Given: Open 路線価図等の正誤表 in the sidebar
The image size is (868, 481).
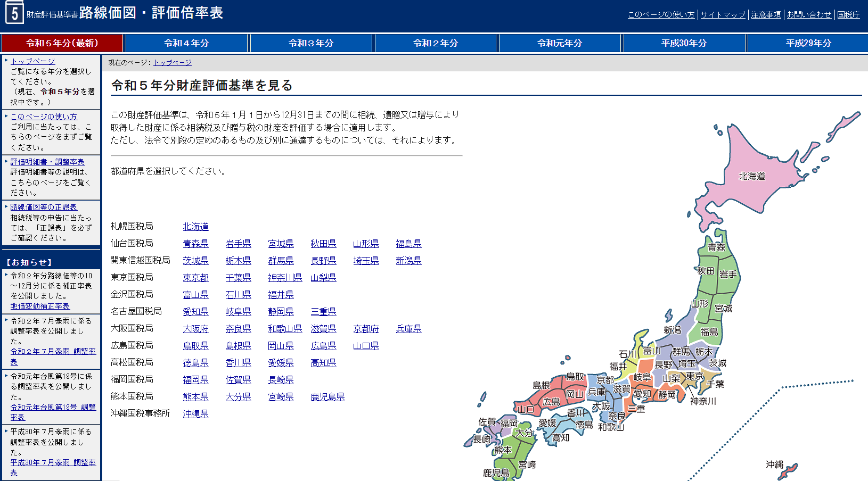Looking at the screenshot, I should (44, 207).
